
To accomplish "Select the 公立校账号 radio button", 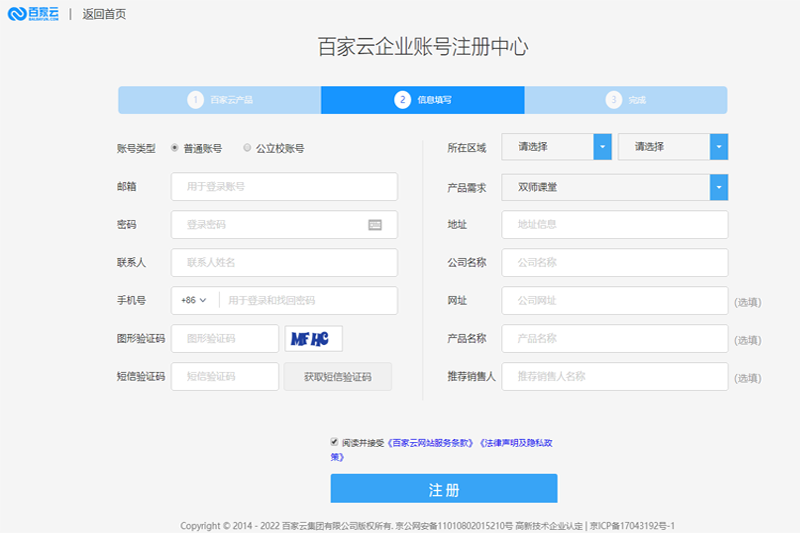I will point(247,147).
